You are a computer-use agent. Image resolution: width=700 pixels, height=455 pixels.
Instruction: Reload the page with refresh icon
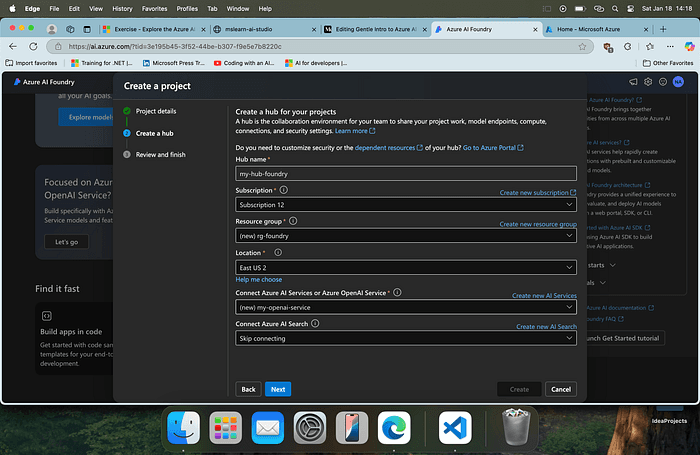coord(33,46)
